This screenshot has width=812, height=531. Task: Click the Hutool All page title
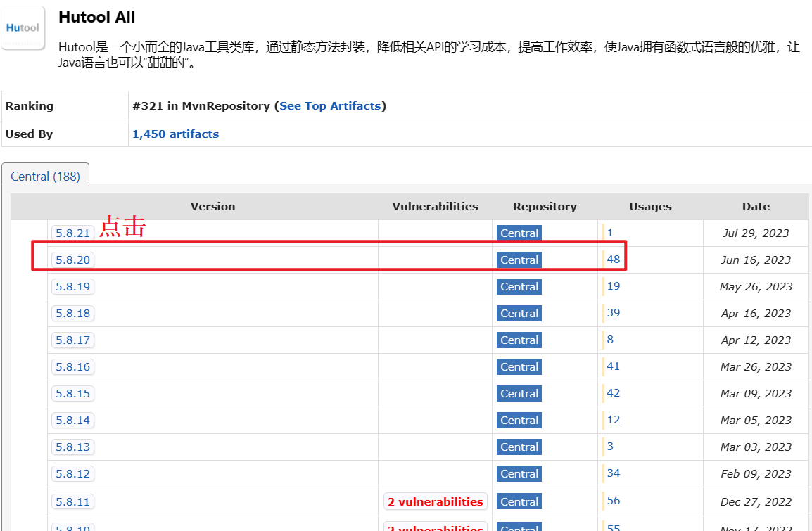tap(97, 17)
